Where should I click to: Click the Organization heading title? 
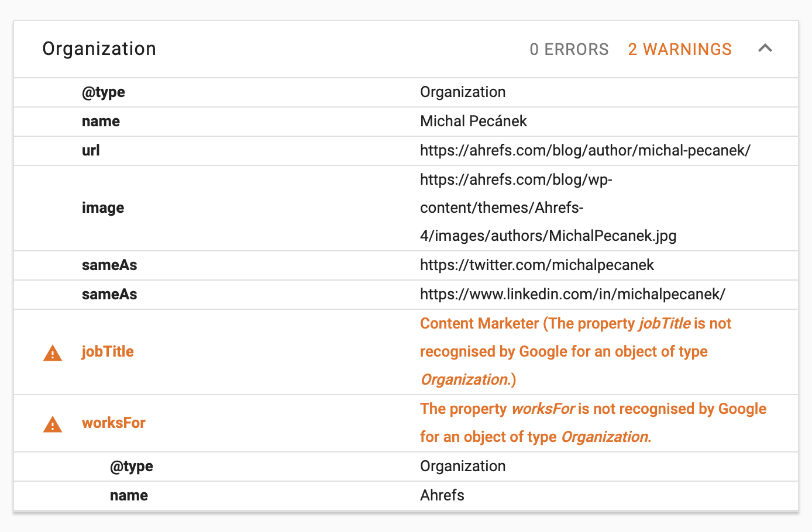(x=99, y=49)
